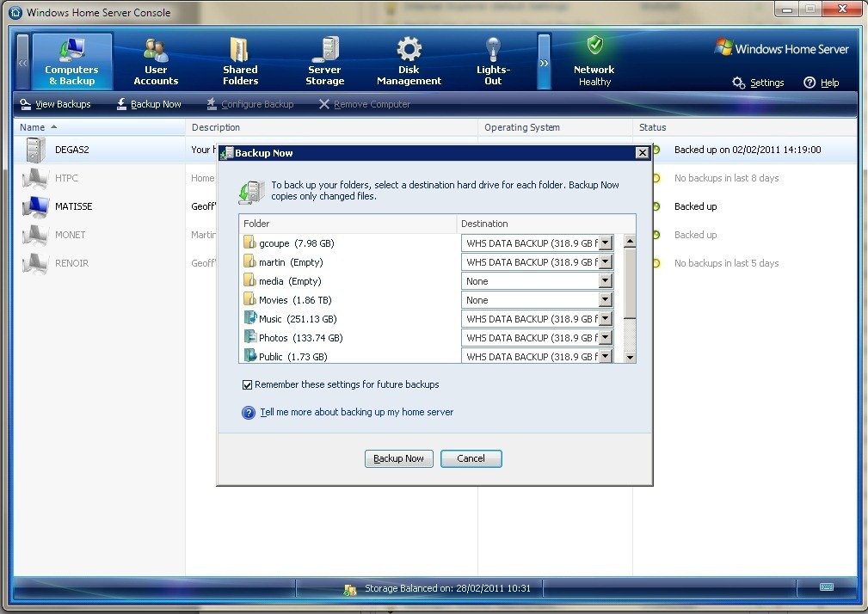Click 'No backups in last 8 days' status
868x614 pixels.
726,178
